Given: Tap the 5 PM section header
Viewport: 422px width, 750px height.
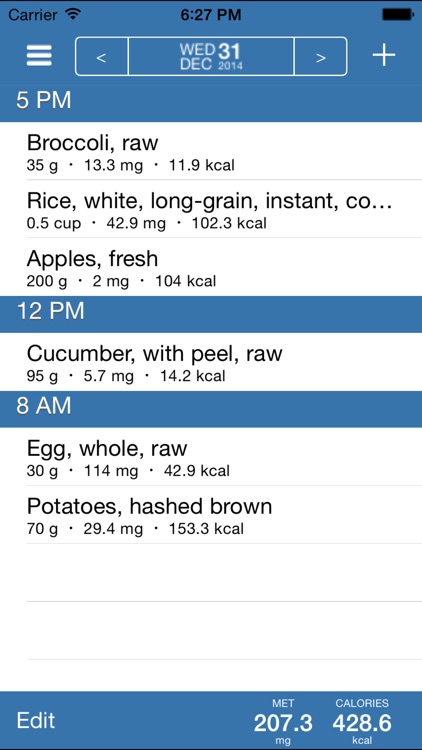Looking at the screenshot, I should coord(211,103).
